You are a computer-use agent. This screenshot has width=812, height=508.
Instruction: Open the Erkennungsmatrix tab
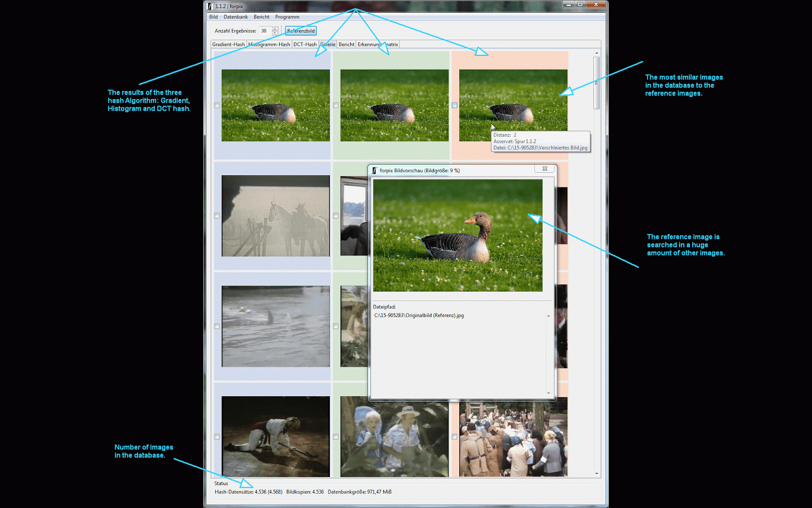[378, 44]
